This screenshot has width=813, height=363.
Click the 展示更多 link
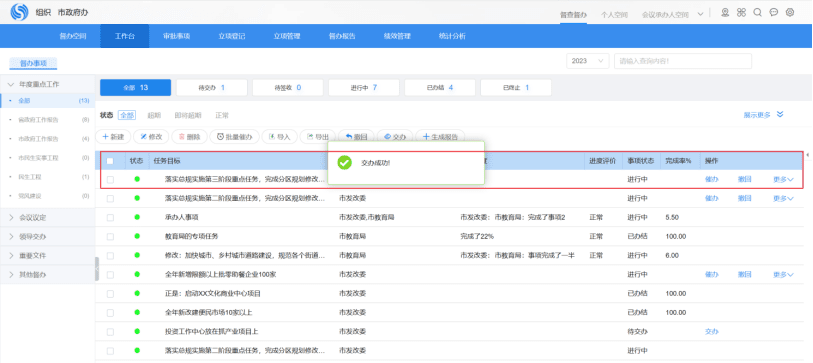coord(757,115)
